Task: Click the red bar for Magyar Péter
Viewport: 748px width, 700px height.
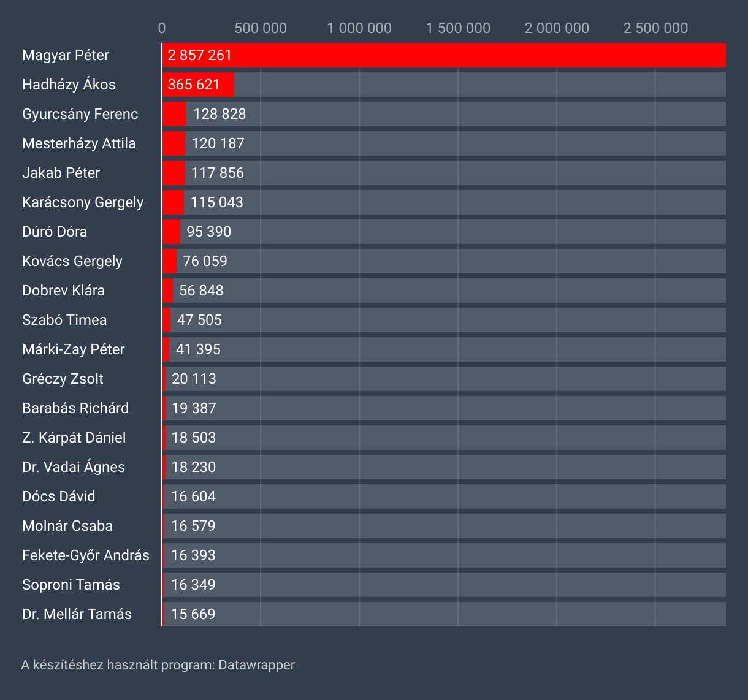Action: tap(444, 55)
